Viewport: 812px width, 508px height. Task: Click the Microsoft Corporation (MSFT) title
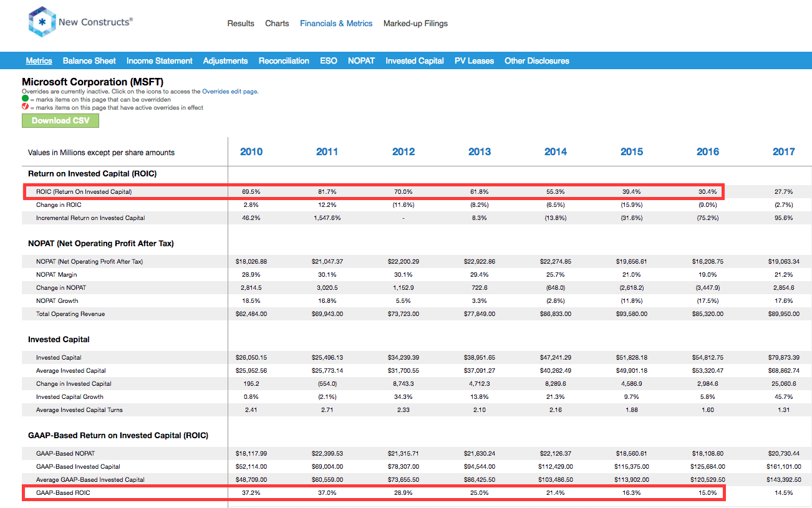pos(92,82)
